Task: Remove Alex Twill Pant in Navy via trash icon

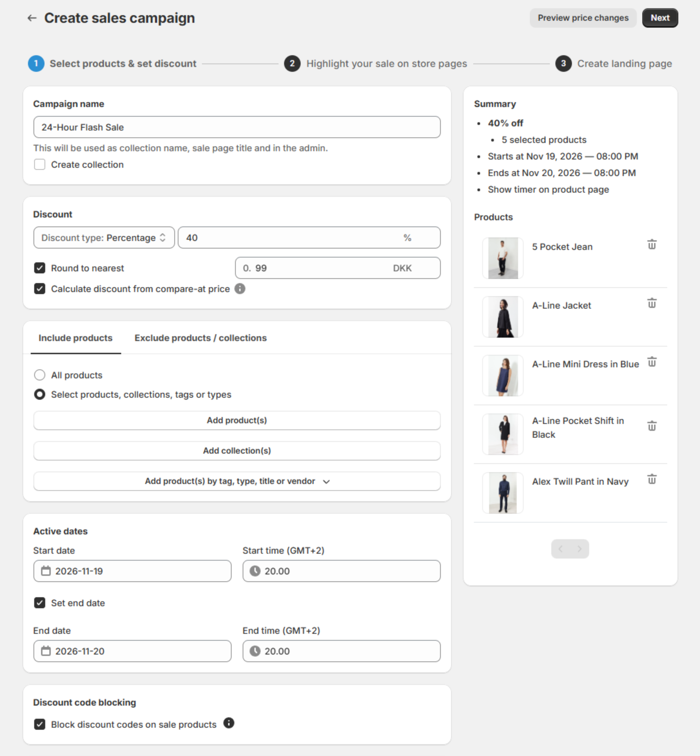Action: click(652, 479)
